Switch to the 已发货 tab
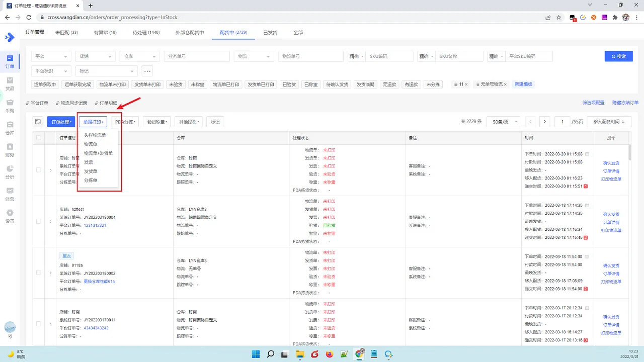The width and height of the screenshot is (644, 362). pyautogui.click(x=270, y=32)
